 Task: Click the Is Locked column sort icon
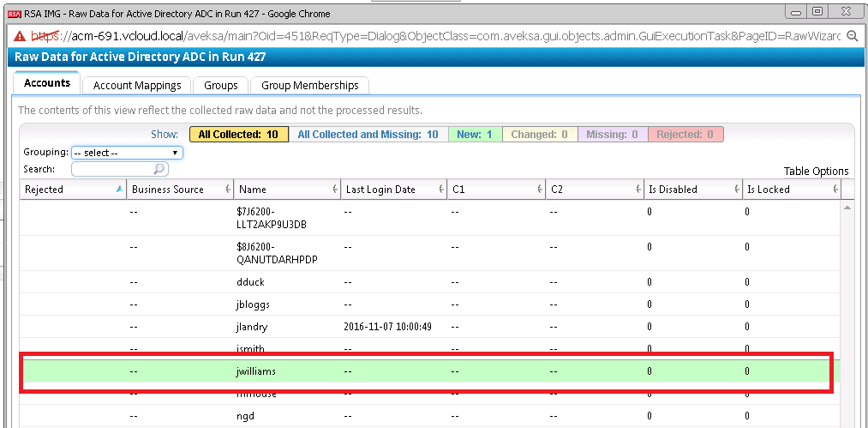coord(835,190)
